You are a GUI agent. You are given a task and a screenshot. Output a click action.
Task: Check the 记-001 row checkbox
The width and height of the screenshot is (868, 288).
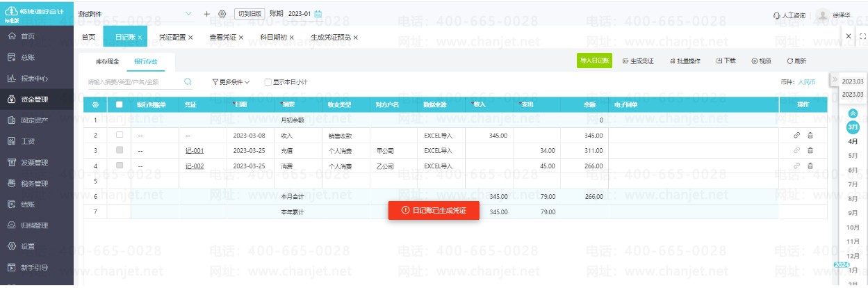click(x=120, y=150)
